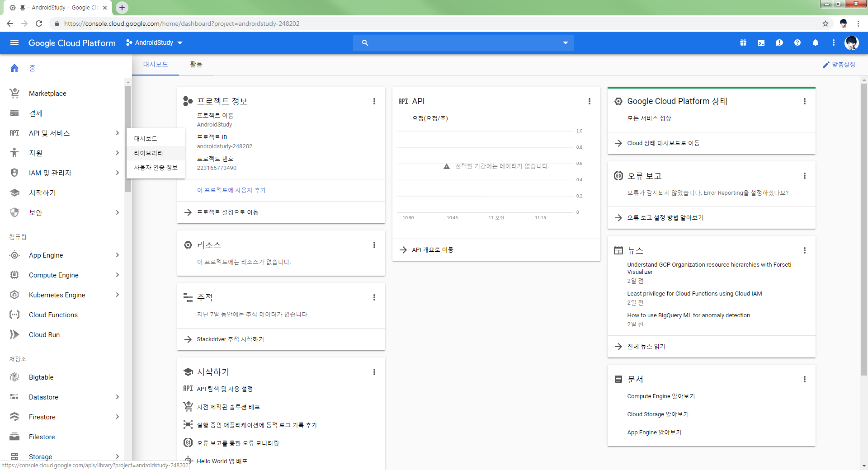Open project info card options menu

[x=374, y=101]
